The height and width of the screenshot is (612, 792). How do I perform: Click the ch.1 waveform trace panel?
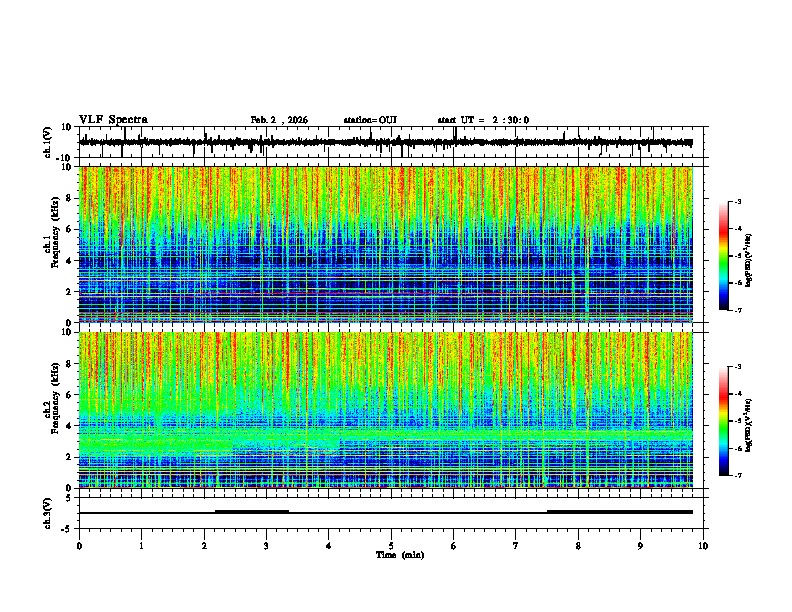393,142
